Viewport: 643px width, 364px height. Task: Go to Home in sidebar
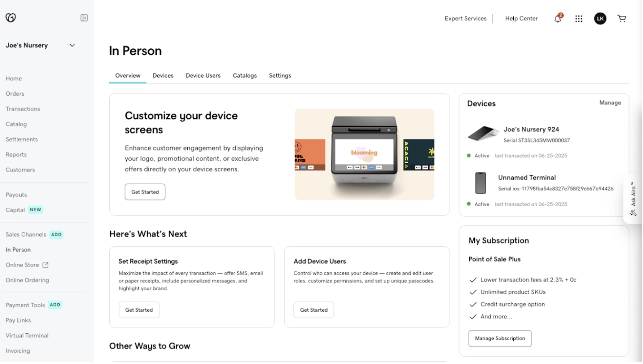pos(14,79)
